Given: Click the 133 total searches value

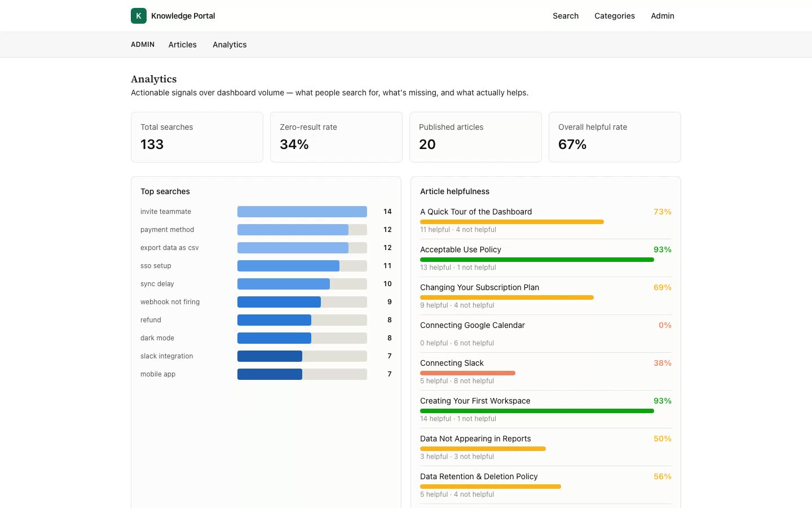Looking at the screenshot, I should point(152,144).
